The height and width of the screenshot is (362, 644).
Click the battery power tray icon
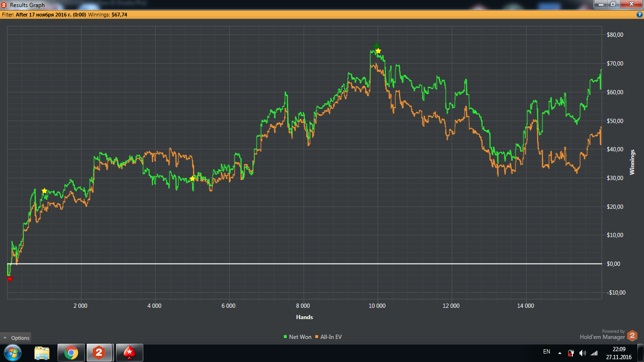(x=571, y=353)
